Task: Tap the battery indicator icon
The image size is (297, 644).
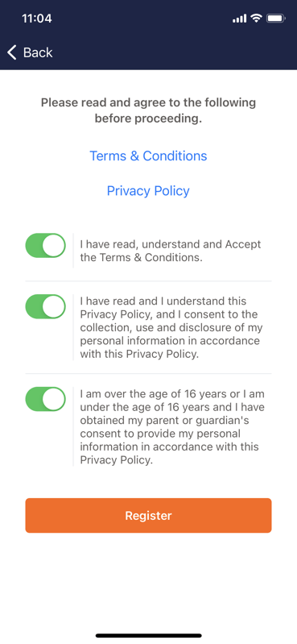Action: tap(275, 19)
